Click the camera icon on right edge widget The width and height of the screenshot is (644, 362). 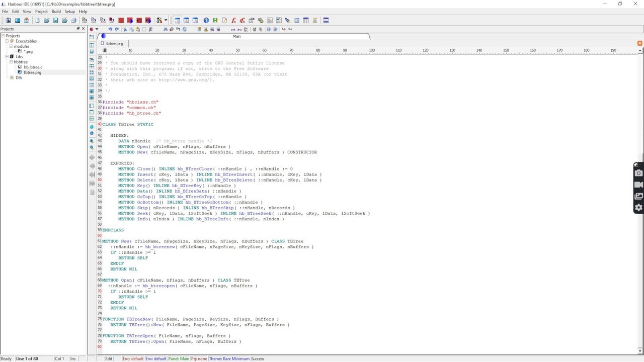point(638,173)
